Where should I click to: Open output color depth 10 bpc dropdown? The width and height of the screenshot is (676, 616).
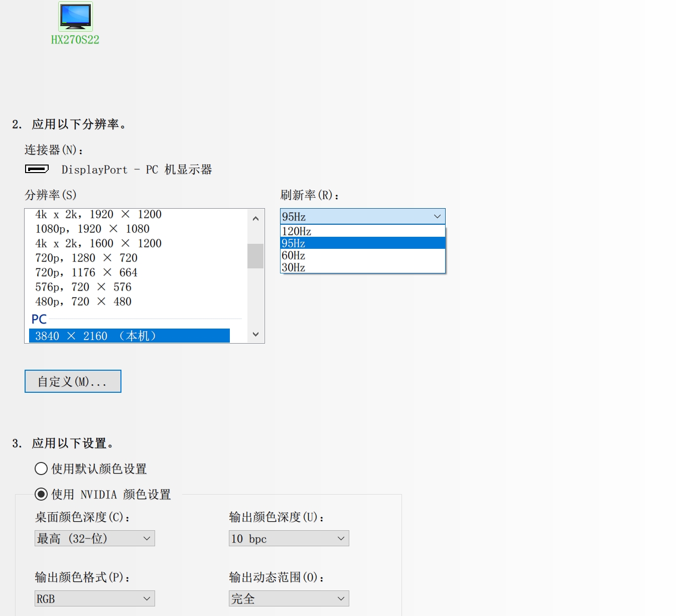[289, 538]
